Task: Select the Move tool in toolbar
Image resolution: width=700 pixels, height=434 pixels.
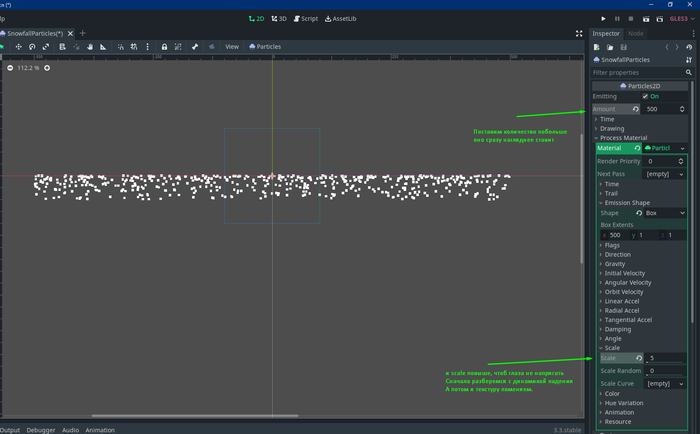Action: click(x=18, y=47)
